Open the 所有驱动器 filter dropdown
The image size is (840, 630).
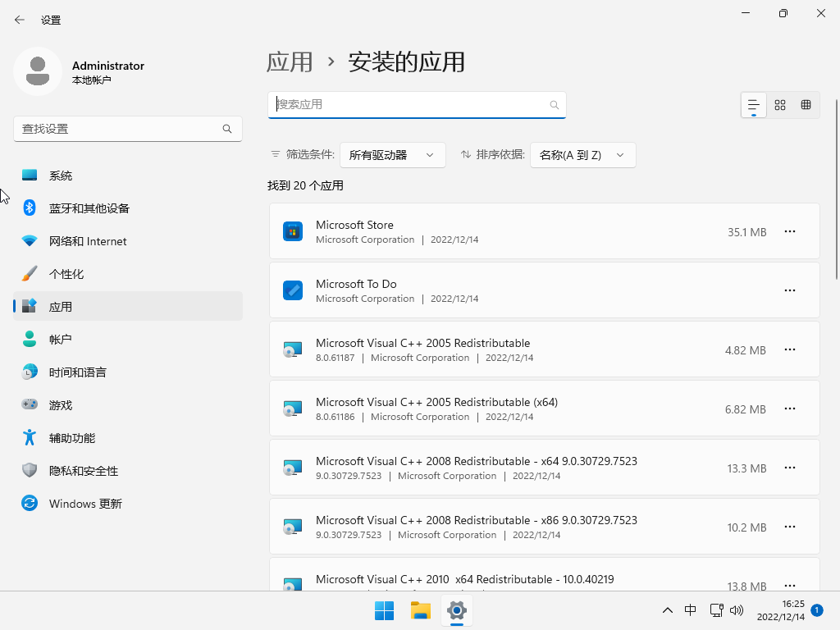392,154
